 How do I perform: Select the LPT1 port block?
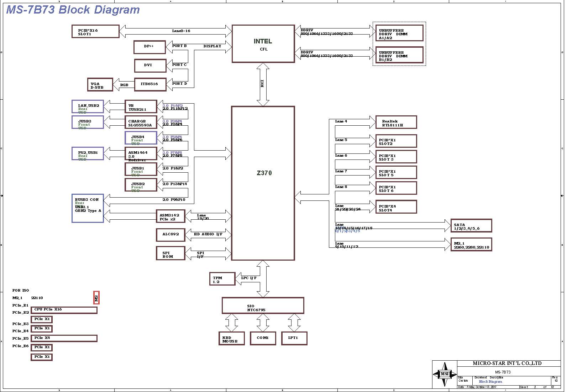click(x=294, y=338)
